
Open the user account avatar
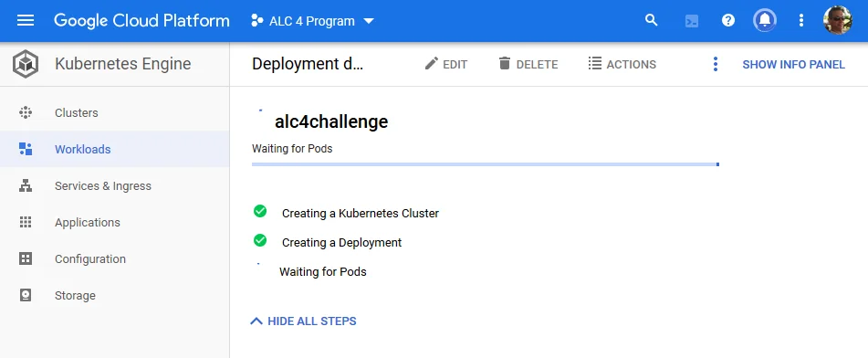tap(838, 20)
